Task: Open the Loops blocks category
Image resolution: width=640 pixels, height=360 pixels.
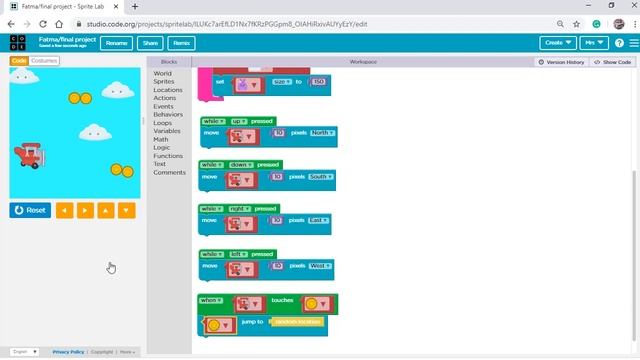Action: coord(162,123)
